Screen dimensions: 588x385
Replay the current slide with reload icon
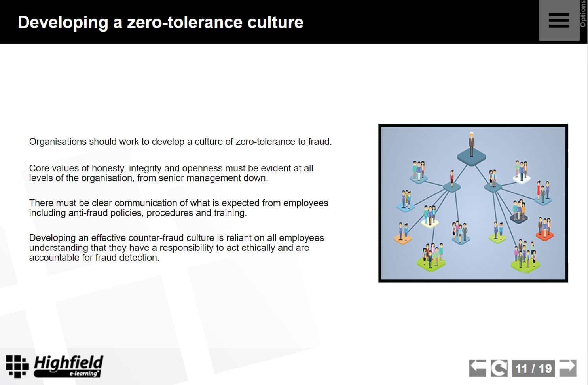(x=499, y=368)
